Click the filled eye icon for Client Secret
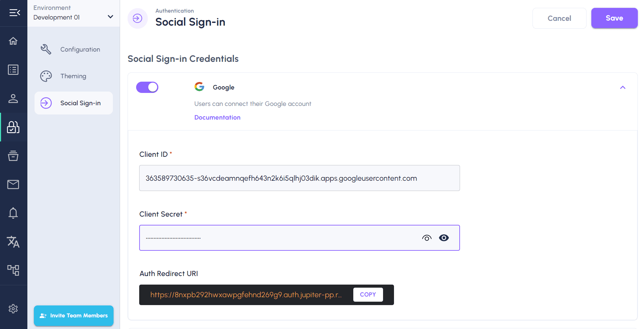The width and height of the screenshot is (644, 329). pyautogui.click(x=444, y=238)
